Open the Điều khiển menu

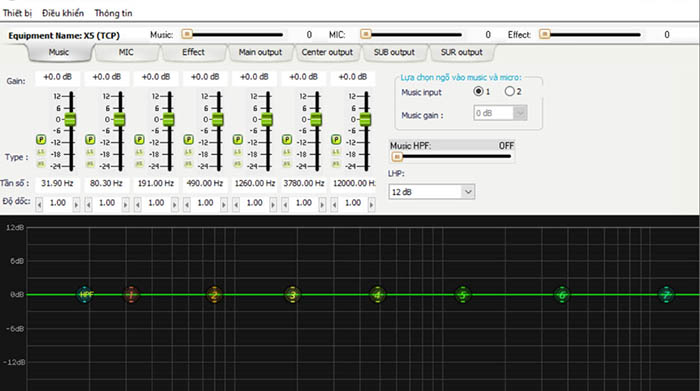click(x=63, y=13)
